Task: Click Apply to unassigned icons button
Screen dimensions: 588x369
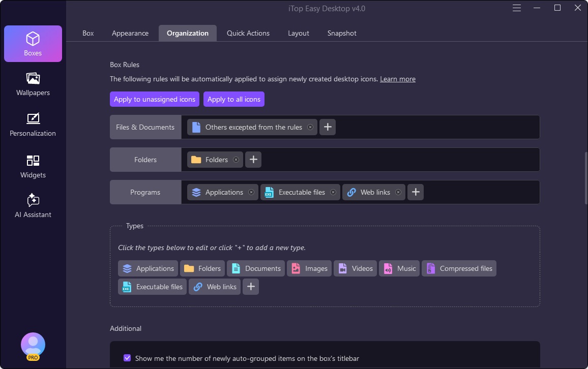Action: (x=155, y=99)
